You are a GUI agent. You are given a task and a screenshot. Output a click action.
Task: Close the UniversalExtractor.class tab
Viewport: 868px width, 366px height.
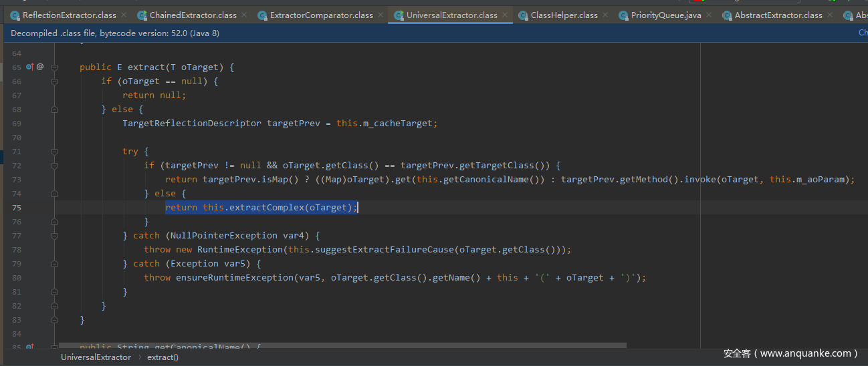point(506,15)
